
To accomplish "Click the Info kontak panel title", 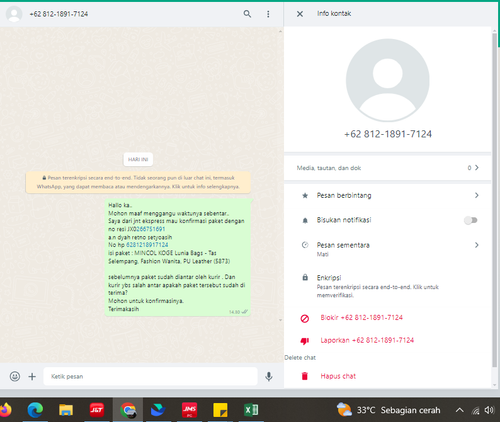I will (334, 14).
